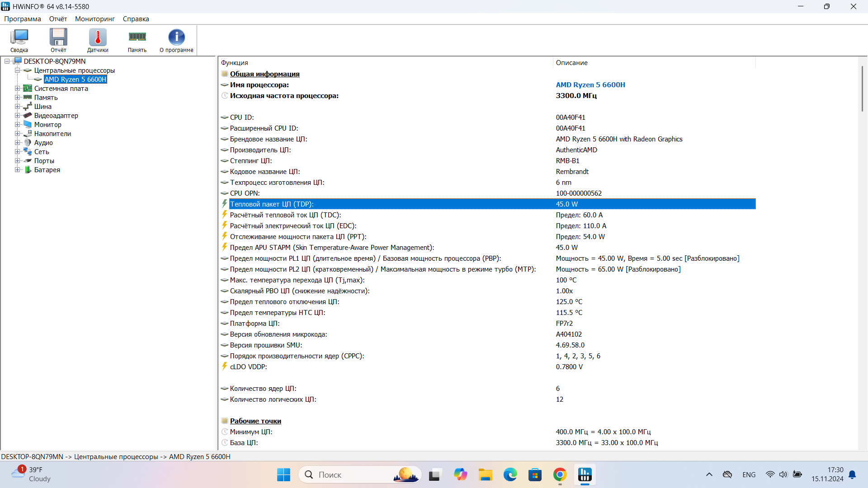The height and width of the screenshot is (488, 868).
Task: Select the Сеть tree item
Action: [42, 152]
